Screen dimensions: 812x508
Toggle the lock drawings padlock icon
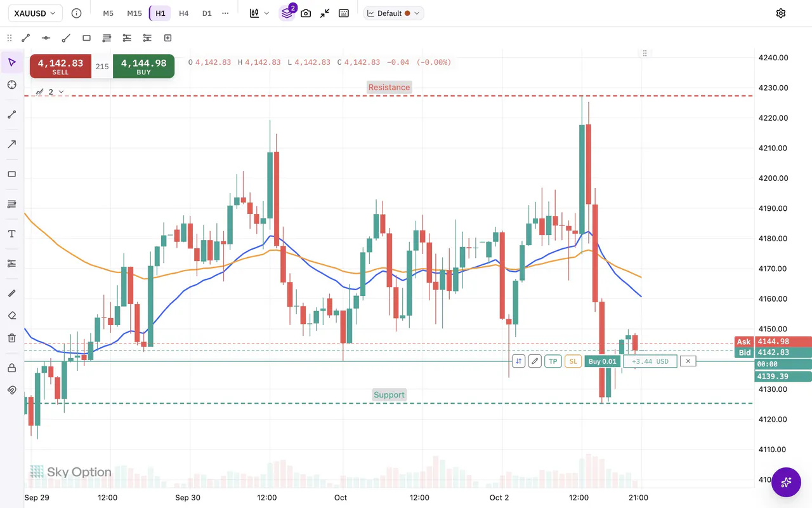click(x=11, y=368)
